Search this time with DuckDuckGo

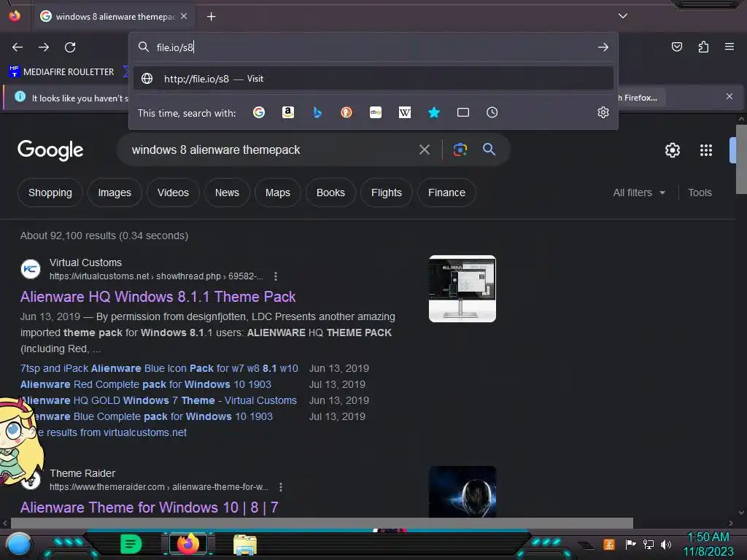[x=347, y=112]
